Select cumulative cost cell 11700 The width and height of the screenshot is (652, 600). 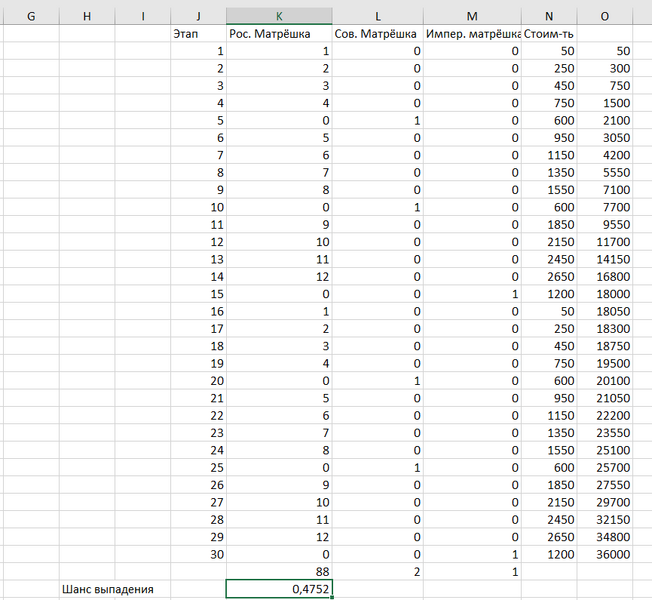pos(605,242)
